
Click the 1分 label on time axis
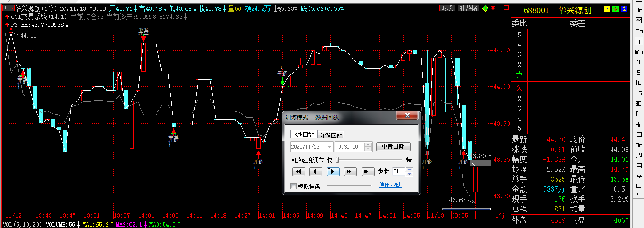pos(500,215)
